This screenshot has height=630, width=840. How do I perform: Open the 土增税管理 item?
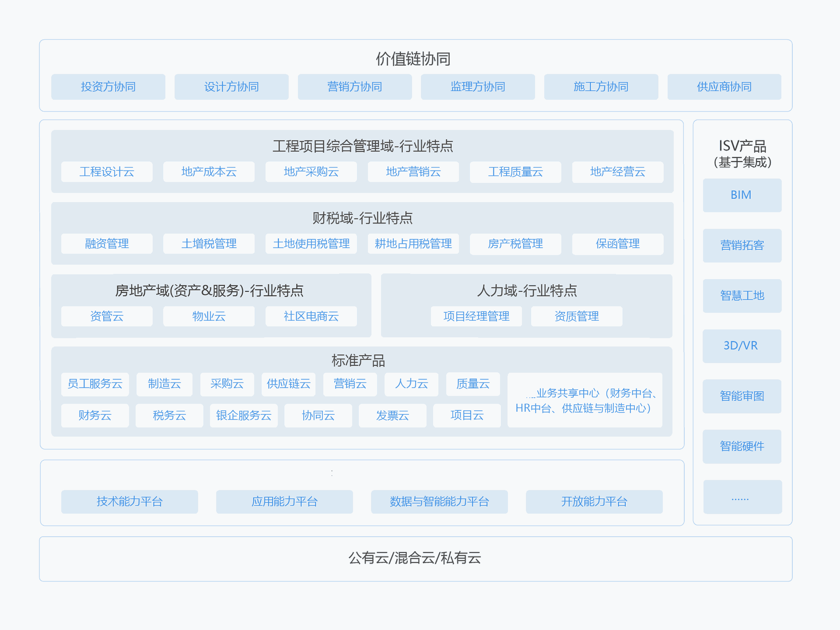[209, 244]
